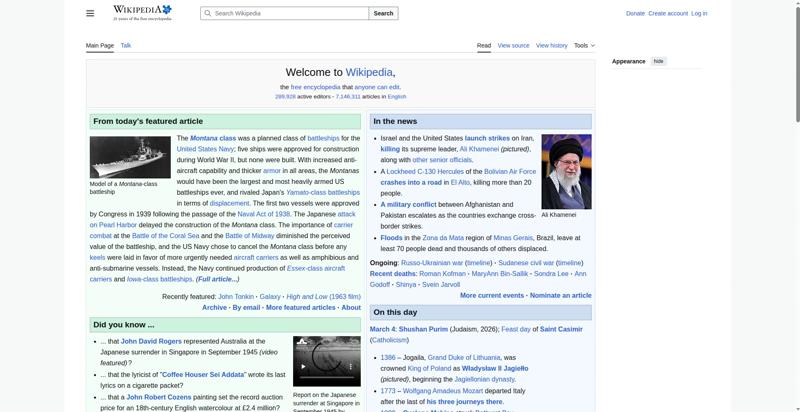Open the Create account link

point(668,13)
